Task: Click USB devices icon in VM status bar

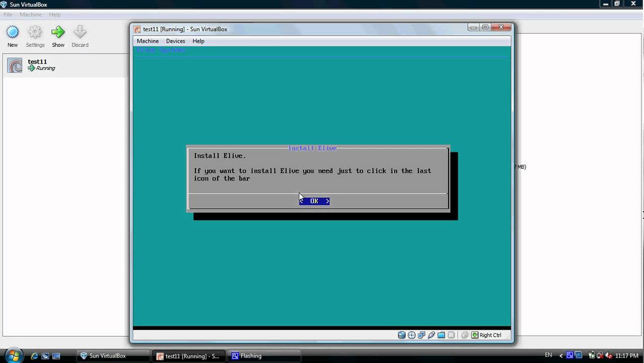Action: click(431, 335)
